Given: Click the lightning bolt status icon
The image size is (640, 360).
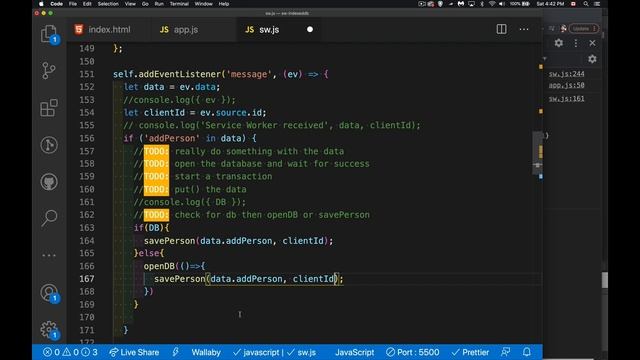Looking at the screenshot, I should (x=176, y=352).
